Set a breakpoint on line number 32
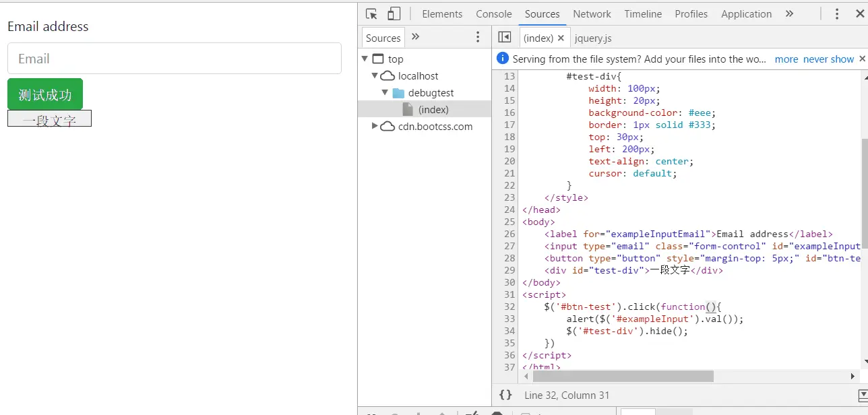Viewport: 868px width, 415px height. coord(509,307)
